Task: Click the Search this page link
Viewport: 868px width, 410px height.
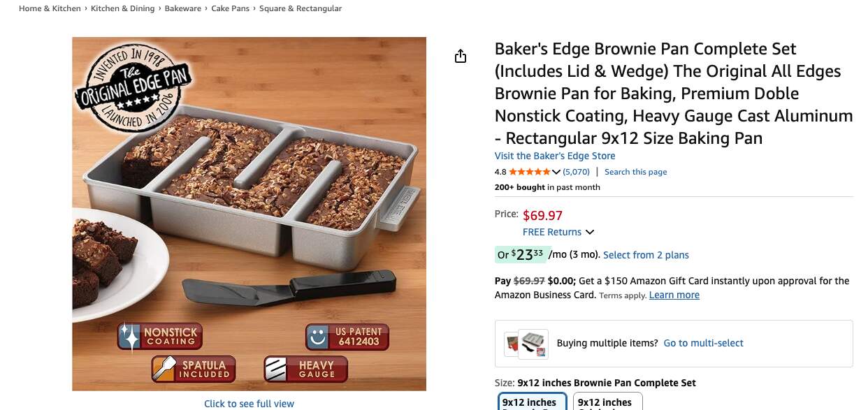Action: point(635,172)
